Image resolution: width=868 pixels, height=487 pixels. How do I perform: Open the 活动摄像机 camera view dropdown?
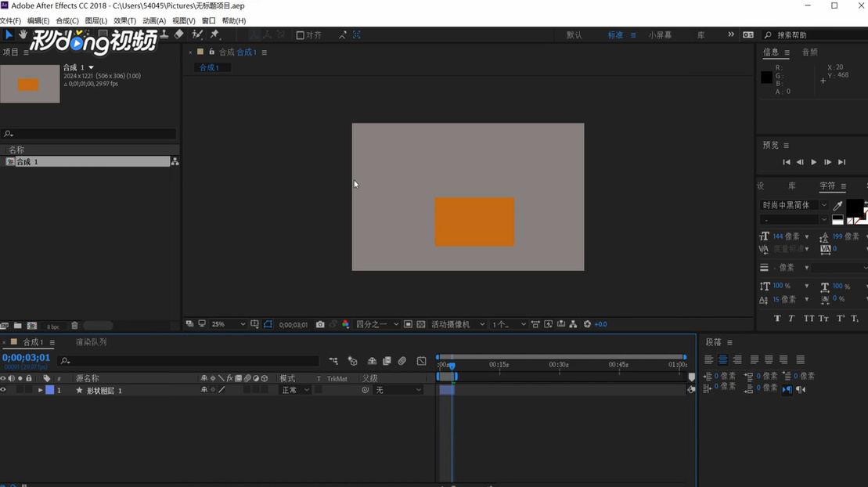pos(458,324)
